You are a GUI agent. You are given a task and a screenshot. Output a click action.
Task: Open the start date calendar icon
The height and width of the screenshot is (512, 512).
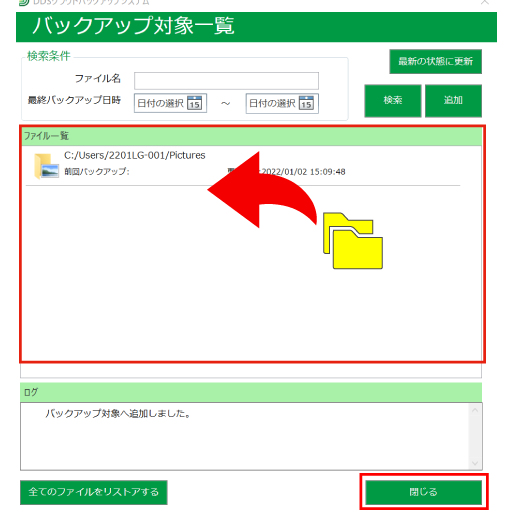(194, 103)
